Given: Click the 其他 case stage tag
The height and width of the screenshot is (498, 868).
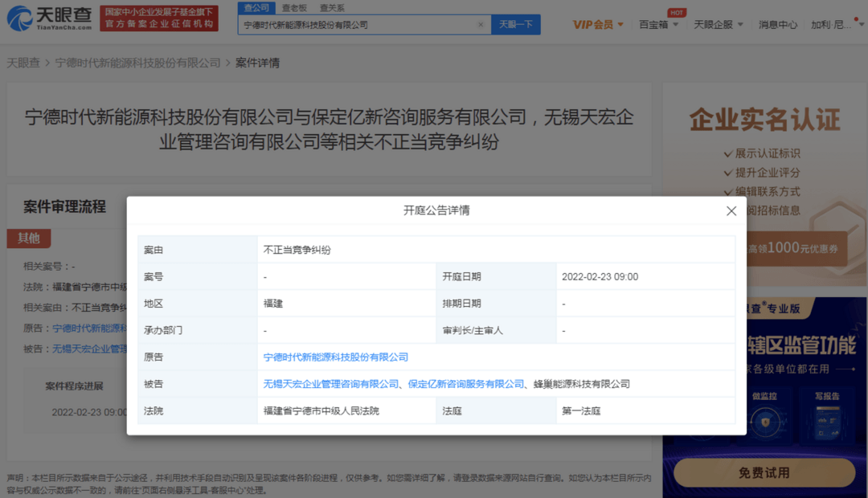Looking at the screenshot, I should (29, 239).
